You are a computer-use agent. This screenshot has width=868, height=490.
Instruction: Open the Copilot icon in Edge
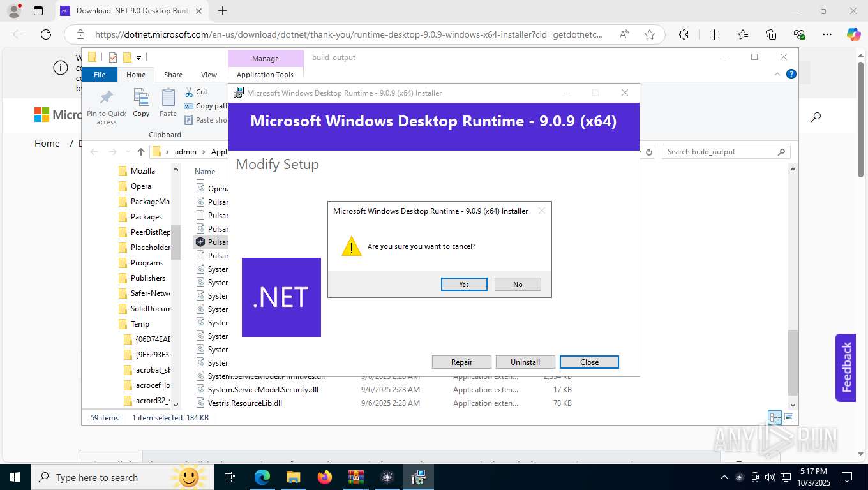pyautogui.click(x=854, y=34)
